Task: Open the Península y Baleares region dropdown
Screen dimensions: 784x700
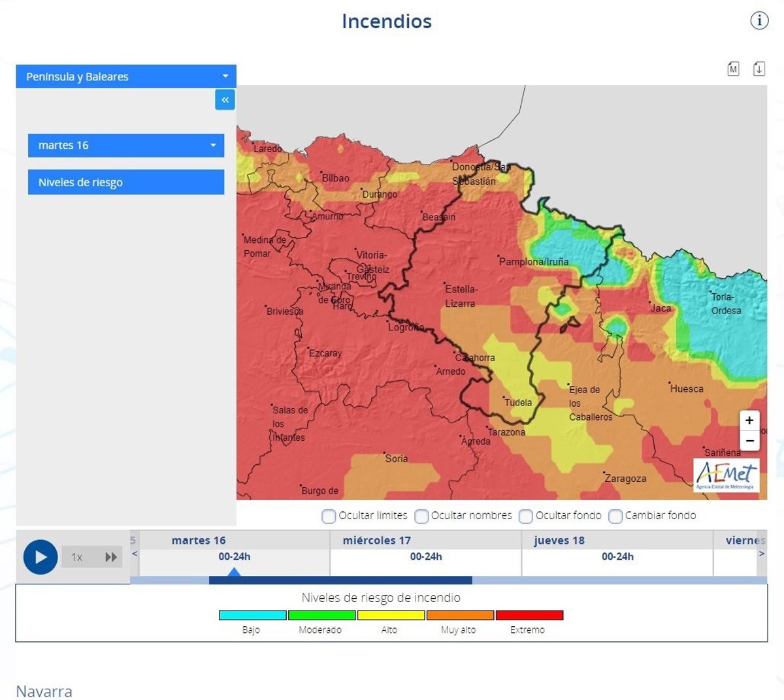Action: (126, 76)
